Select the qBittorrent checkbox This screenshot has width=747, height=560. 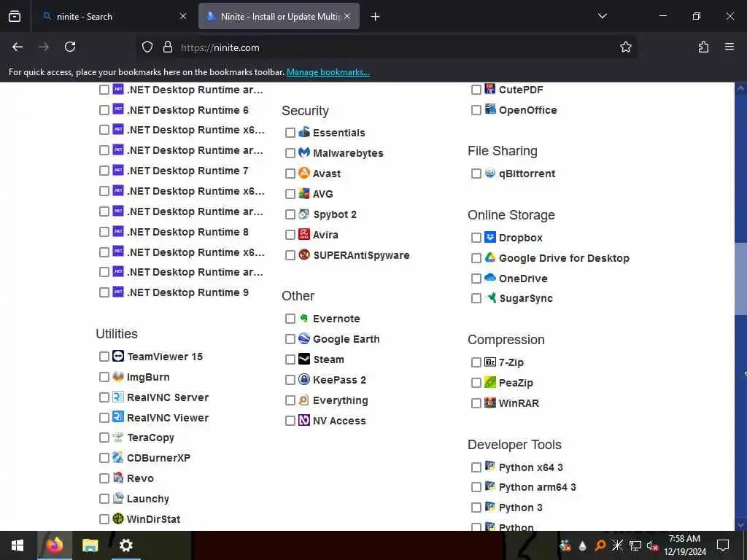pyautogui.click(x=476, y=174)
